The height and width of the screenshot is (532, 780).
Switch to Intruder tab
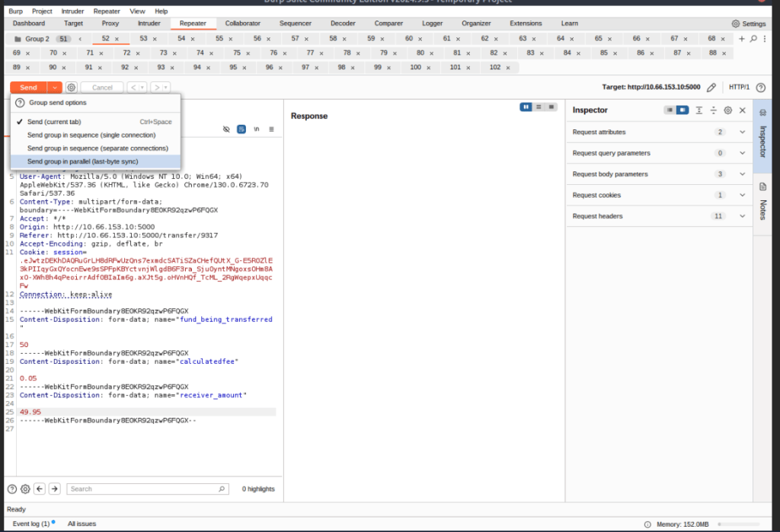[149, 24]
